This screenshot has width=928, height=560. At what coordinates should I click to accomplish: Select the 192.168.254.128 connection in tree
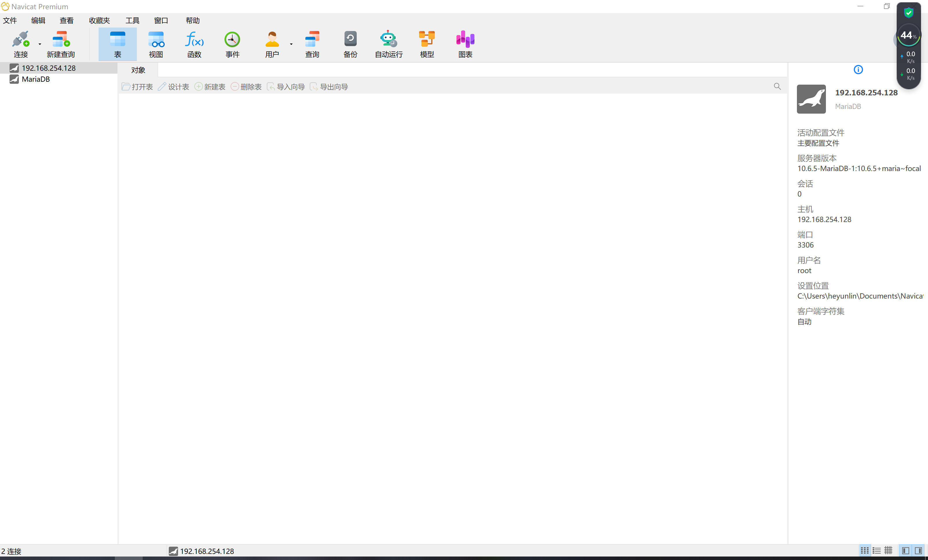(x=59, y=68)
